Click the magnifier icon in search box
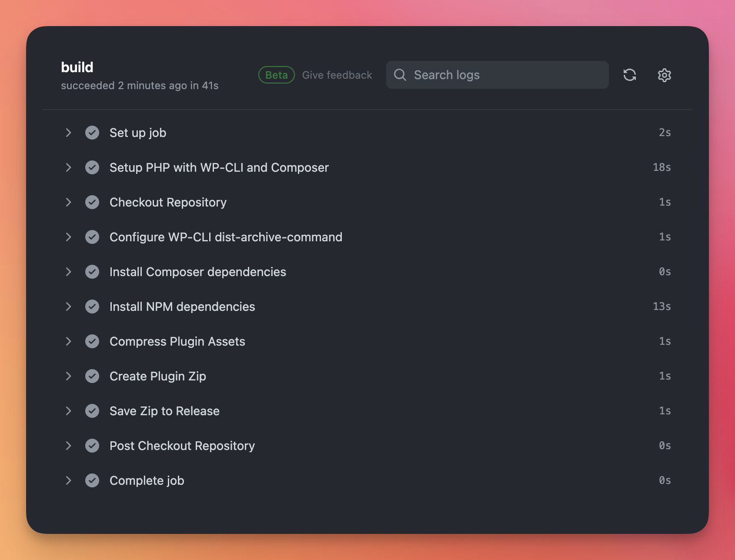The image size is (735, 560). click(x=400, y=75)
